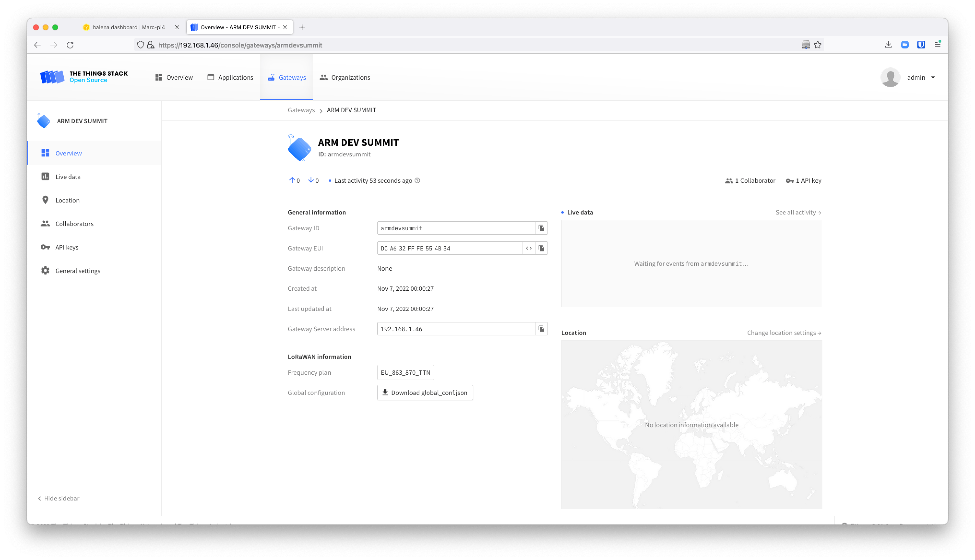Image resolution: width=975 pixels, height=560 pixels.
Task: Click the EU_863_870_TTN frequency plan tag
Action: (x=405, y=372)
